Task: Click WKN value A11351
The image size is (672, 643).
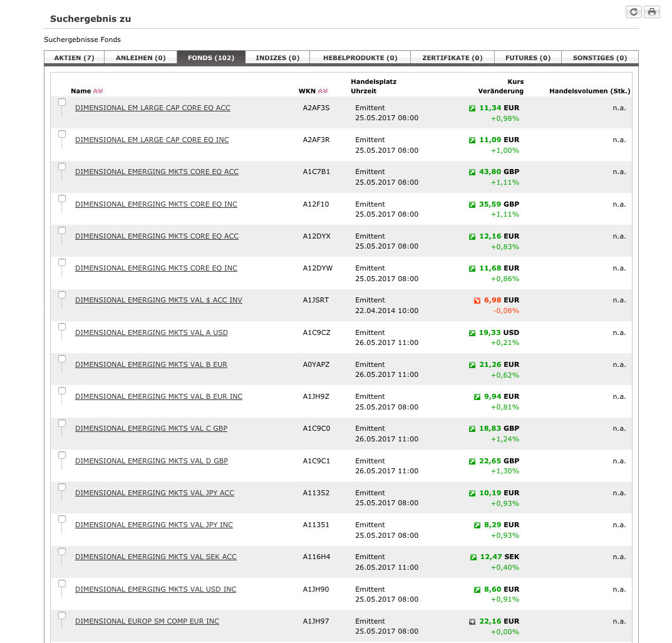Action: pyautogui.click(x=316, y=525)
